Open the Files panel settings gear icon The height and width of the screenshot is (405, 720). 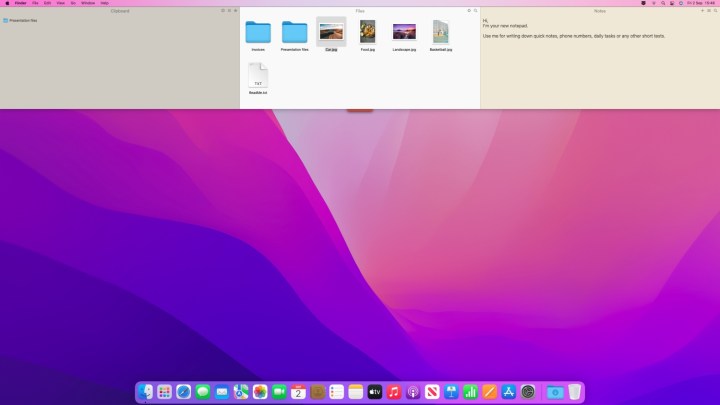coord(469,11)
